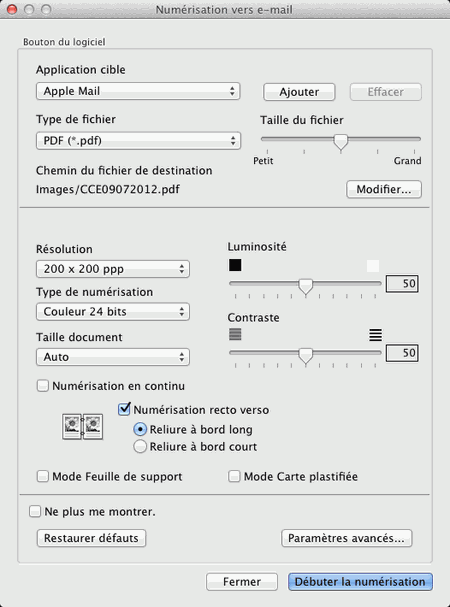This screenshot has height=607, width=450.
Task: Expand the Type de fichier PDF dropdown
Action: tap(138, 141)
